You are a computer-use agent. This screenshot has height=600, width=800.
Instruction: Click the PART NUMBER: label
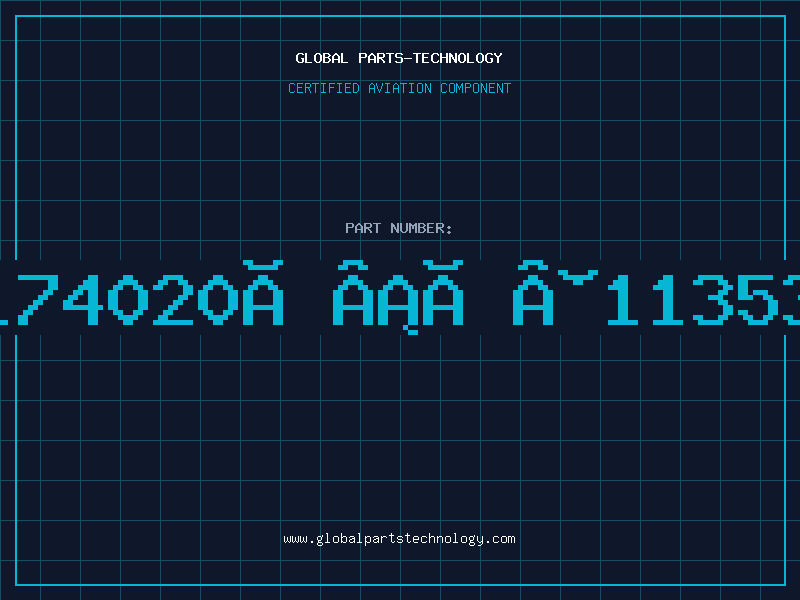[x=399, y=228]
